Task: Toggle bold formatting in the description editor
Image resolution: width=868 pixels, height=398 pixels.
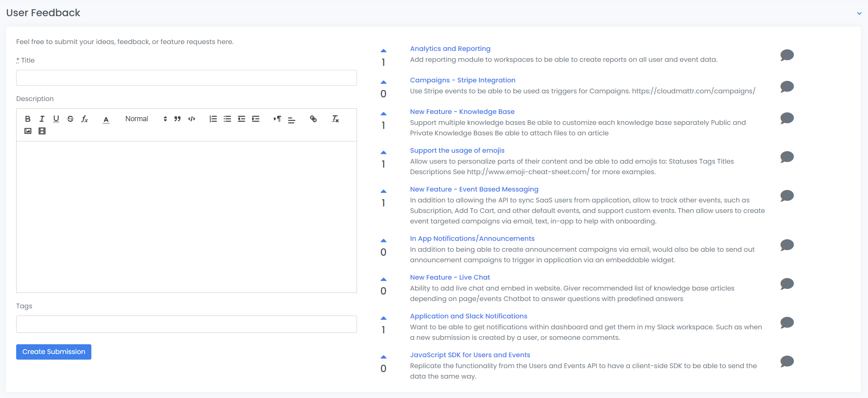Action: [x=27, y=119]
